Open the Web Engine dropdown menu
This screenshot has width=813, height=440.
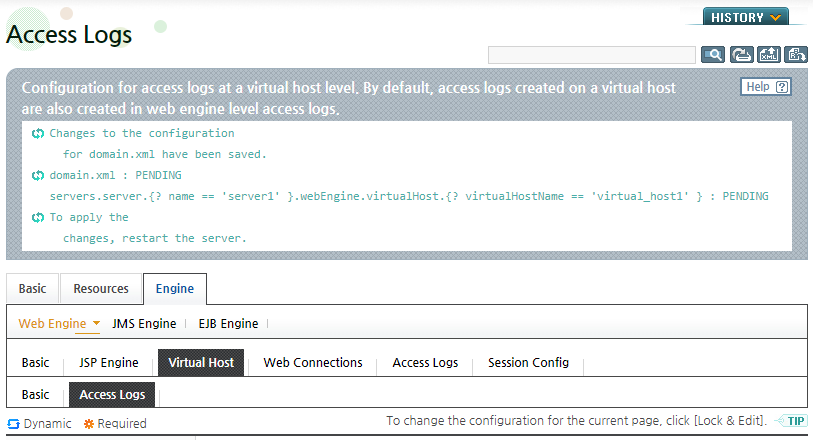[59, 323]
